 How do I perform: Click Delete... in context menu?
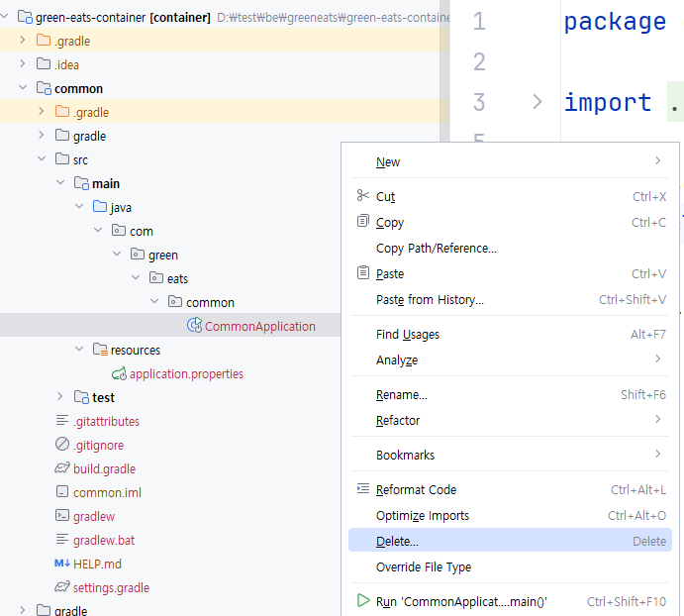[x=510, y=542]
